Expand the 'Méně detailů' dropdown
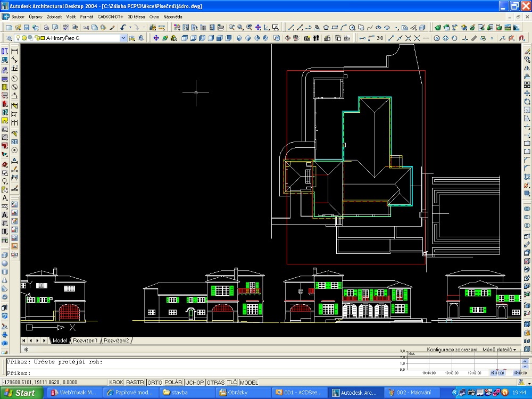Image resolution: width=532 pixels, height=399 pixels. pyautogui.click(x=499, y=350)
